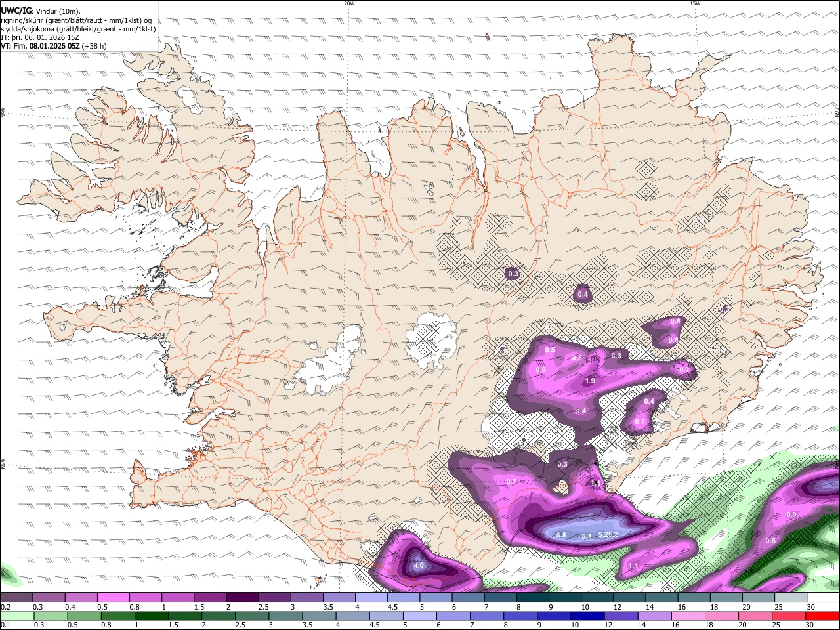The image size is (840, 630).
Task: Click the 1.9 precipitation value on the map
Action: [x=589, y=381]
